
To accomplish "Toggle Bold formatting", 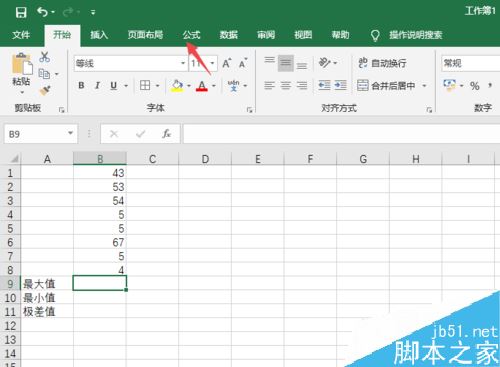I will tap(81, 86).
